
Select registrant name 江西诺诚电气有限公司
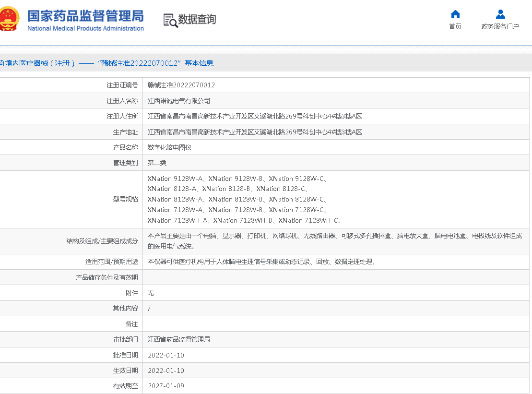(x=179, y=101)
